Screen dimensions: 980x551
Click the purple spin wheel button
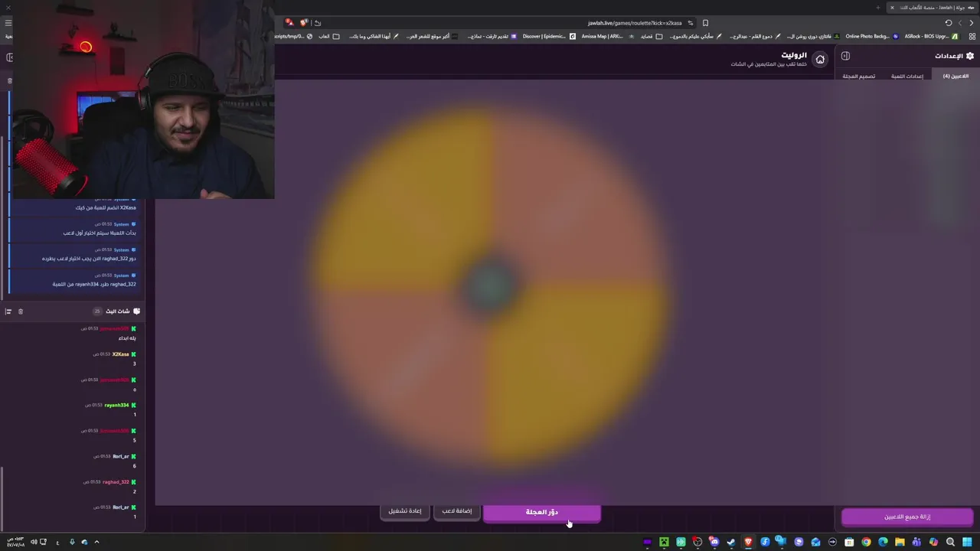[542, 512]
